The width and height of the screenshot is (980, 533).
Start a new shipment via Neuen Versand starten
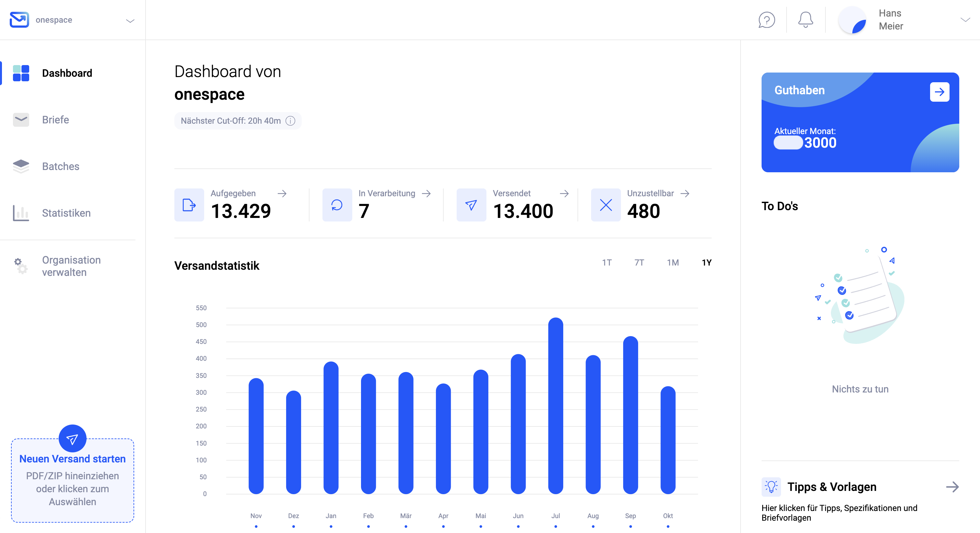click(72, 459)
